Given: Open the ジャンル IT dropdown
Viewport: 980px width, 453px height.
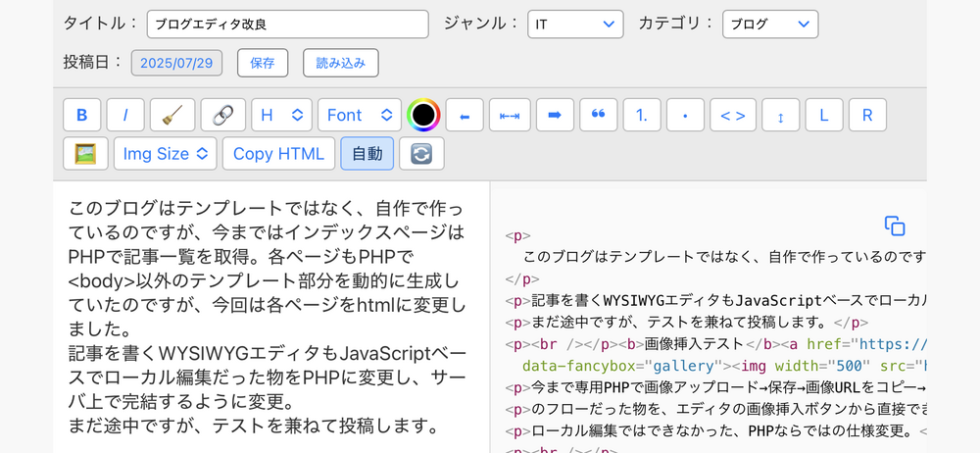Looking at the screenshot, I should click(575, 25).
